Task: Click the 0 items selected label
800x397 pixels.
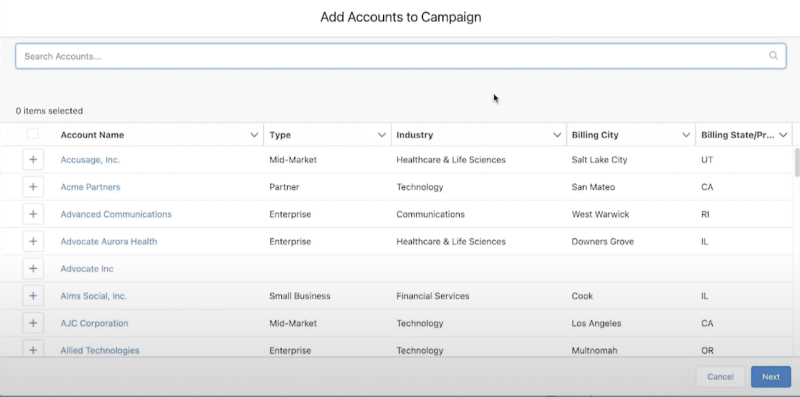Action: point(49,111)
